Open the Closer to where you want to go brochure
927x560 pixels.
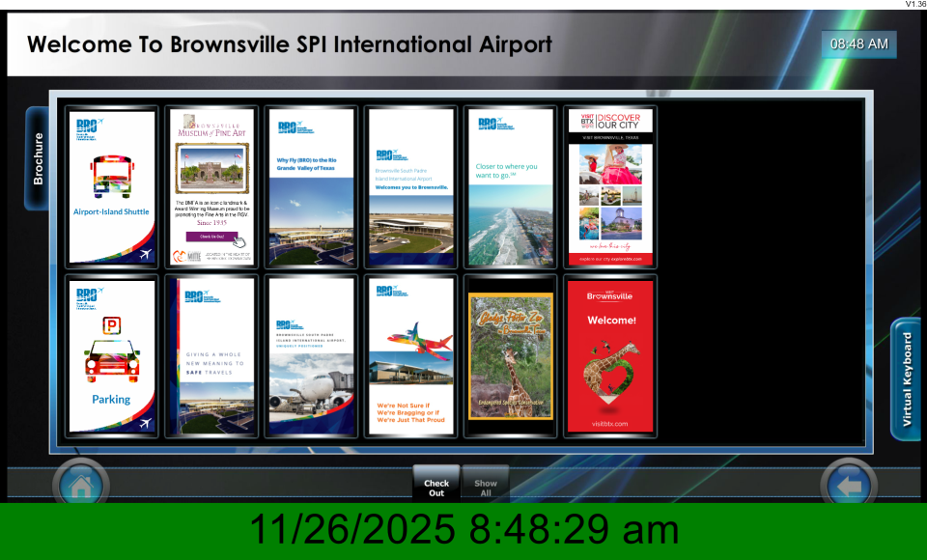click(x=510, y=187)
